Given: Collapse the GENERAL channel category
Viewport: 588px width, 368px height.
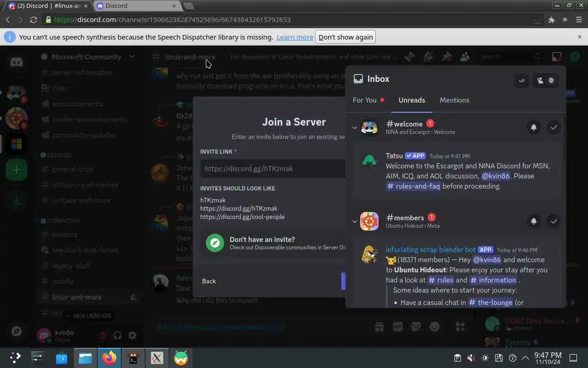Looking at the screenshot, I should 59,155.
